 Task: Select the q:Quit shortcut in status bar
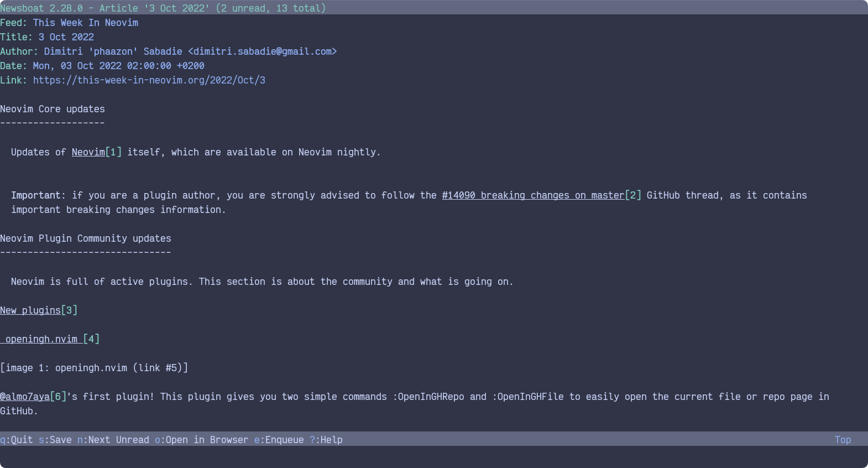click(x=17, y=440)
